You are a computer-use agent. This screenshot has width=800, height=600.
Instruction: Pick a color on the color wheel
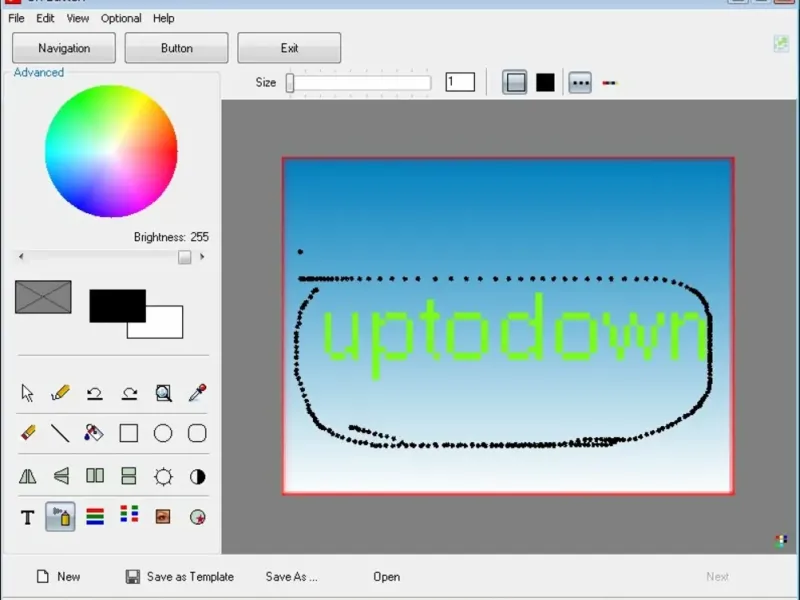111,151
